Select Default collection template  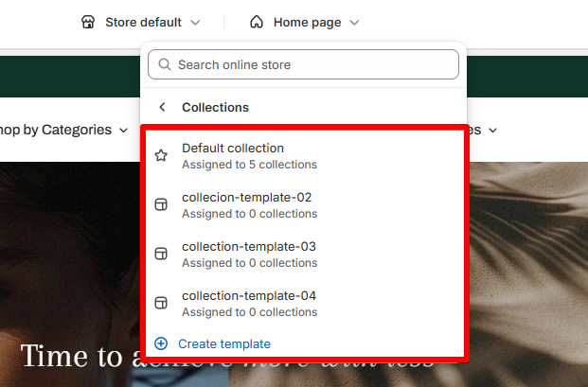click(305, 156)
